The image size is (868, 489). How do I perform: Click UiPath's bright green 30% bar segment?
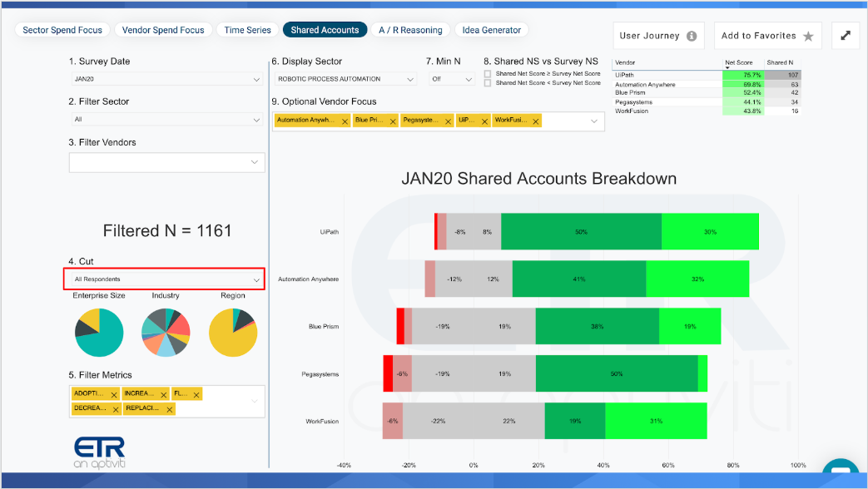point(710,232)
